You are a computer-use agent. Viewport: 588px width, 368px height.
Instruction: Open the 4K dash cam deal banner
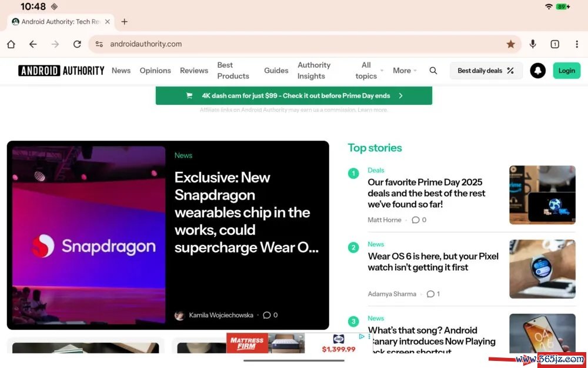294,96
